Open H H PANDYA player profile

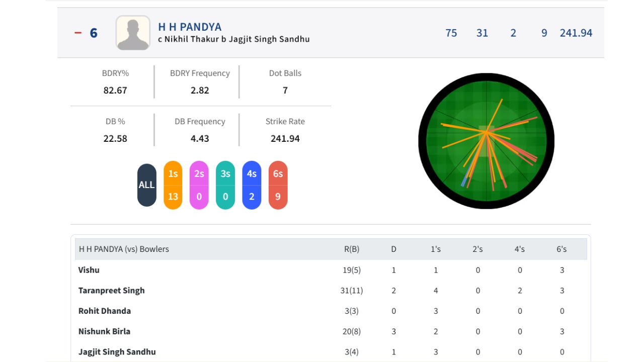click(x=189, y=28)
